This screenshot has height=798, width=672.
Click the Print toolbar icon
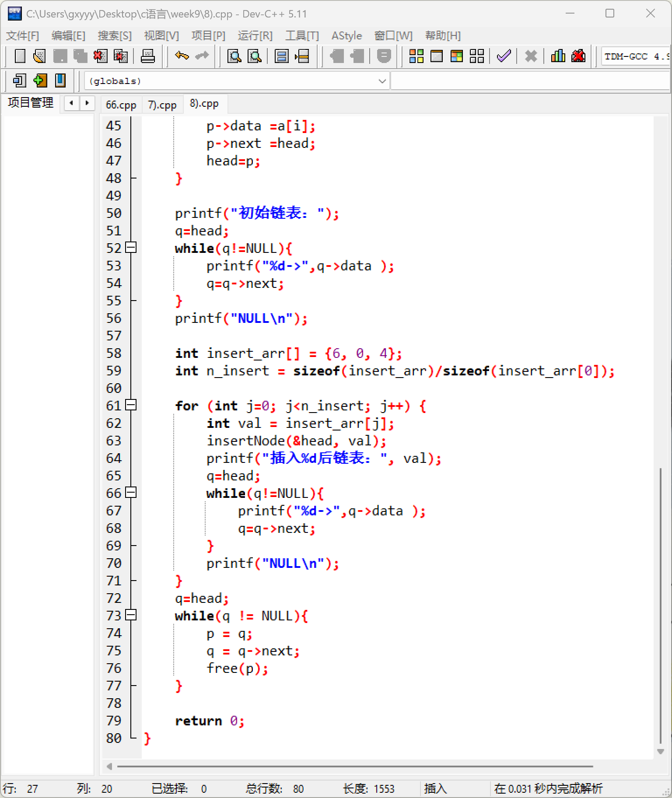pyautogui.click(x=147, y=56)
